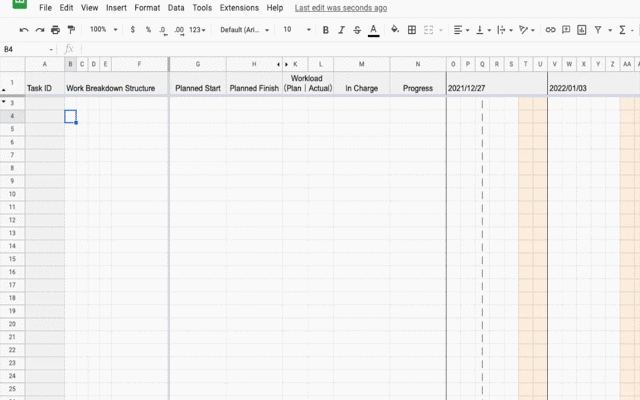Open the 100% zoom dropdown
This screenshot has width=640, height=400.
(102, 30)
